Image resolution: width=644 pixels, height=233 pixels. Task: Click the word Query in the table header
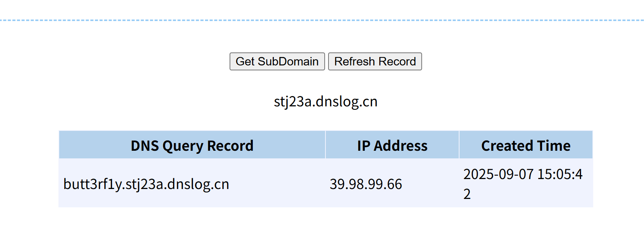(183, 146)
